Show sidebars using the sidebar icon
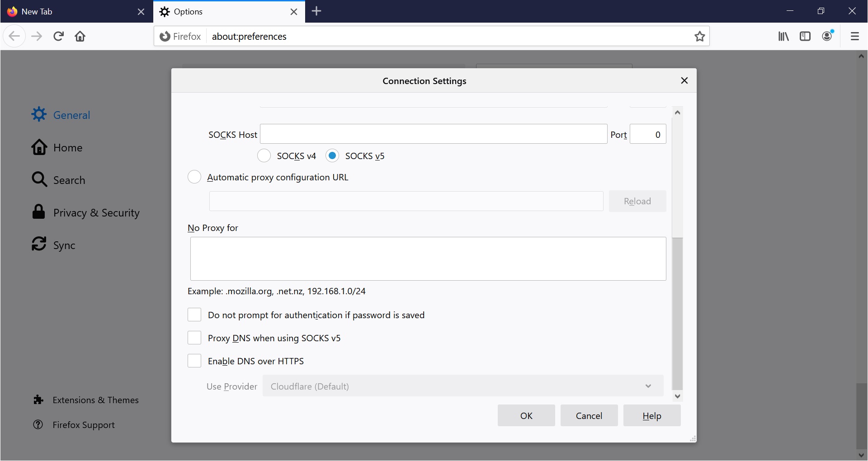The width and height of the screenshot is (868, 461). pos(805,36)
